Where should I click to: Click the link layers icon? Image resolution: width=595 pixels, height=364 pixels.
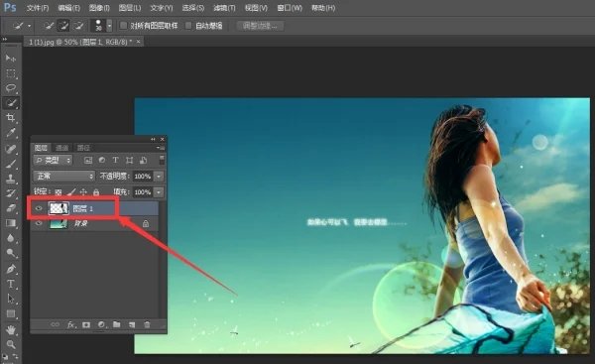(x=55, y=324)
